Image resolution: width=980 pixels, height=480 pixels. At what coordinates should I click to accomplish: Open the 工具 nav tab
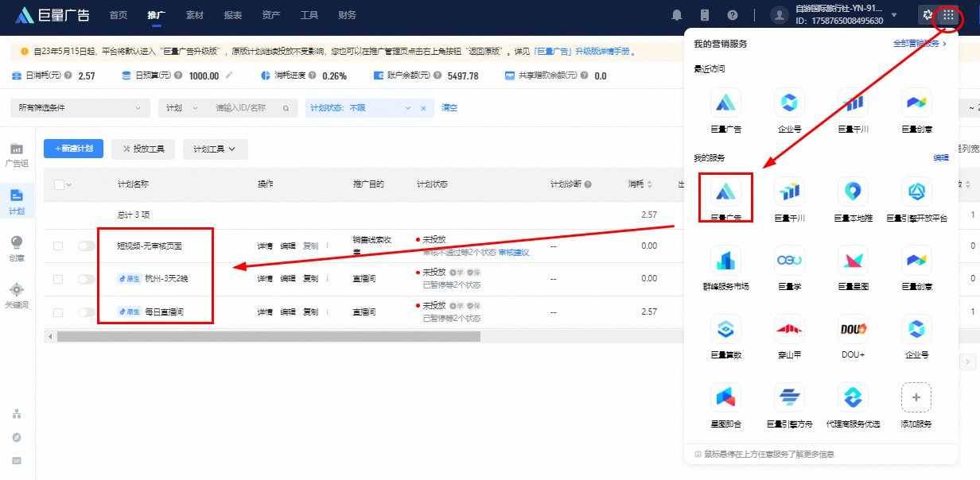(x=309, y=15)
